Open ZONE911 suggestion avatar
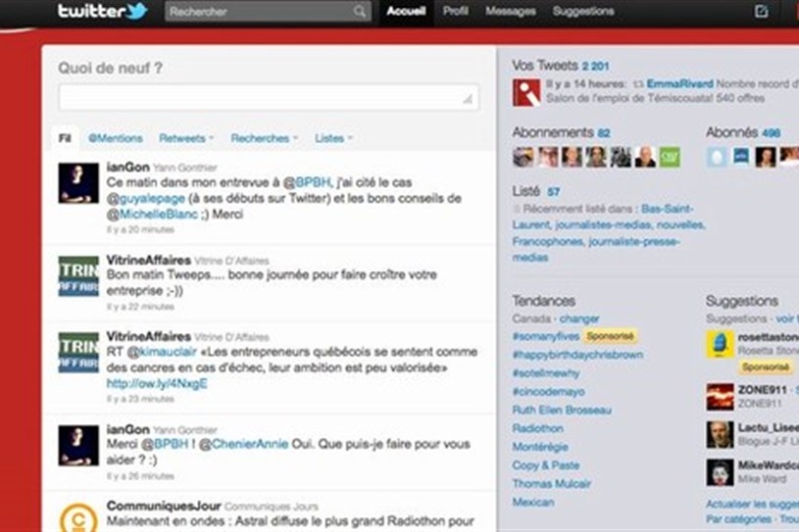Viewport: 799px width, 532px height. tap(720, 397)
